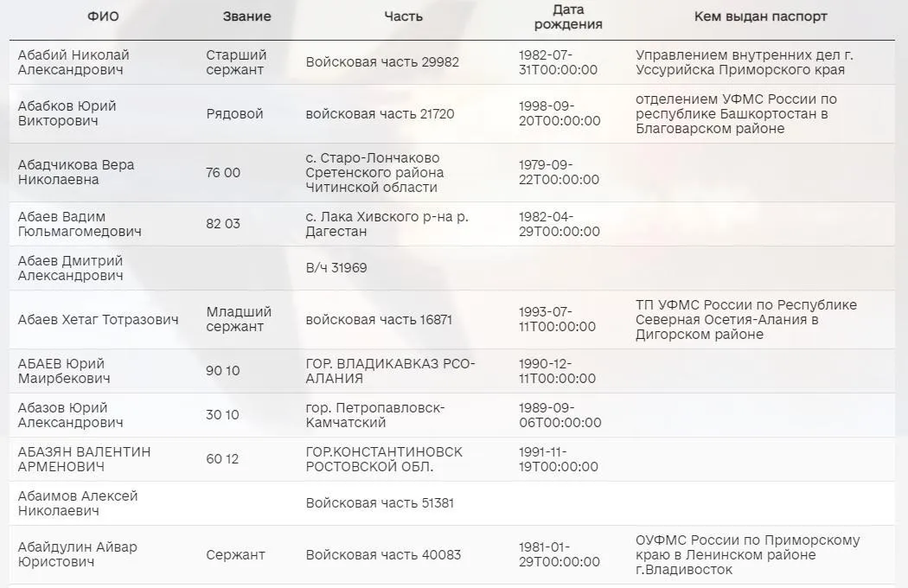
Task: Click the Старший сержант rank cell
Action: click(236, 62)
